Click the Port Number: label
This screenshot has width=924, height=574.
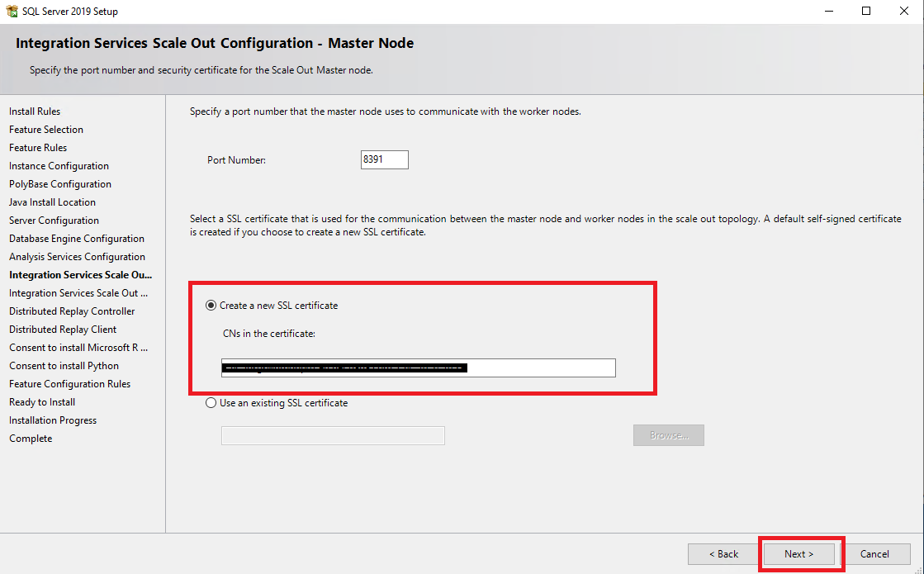pos(236,160)
